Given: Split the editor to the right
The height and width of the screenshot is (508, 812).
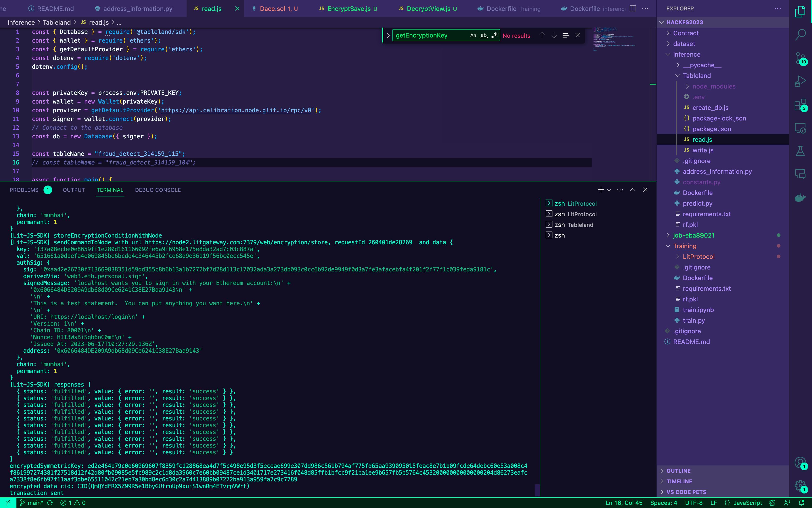Looking at the screenshot, I should (633, 8).
